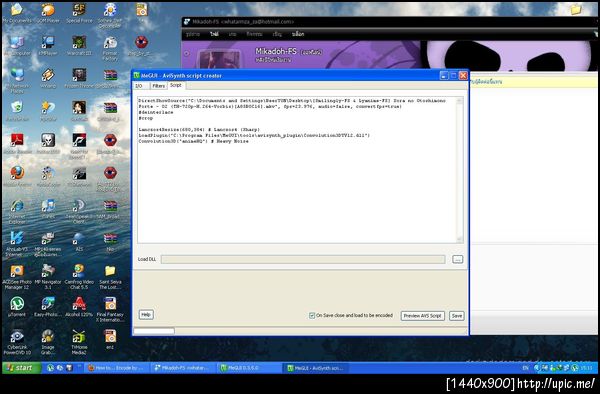The width and height of the screenshot is (600, 394).
Task: Launch Adobe Reader desktop shortcut
Action: pyautogui.click(x=16, y=140)
